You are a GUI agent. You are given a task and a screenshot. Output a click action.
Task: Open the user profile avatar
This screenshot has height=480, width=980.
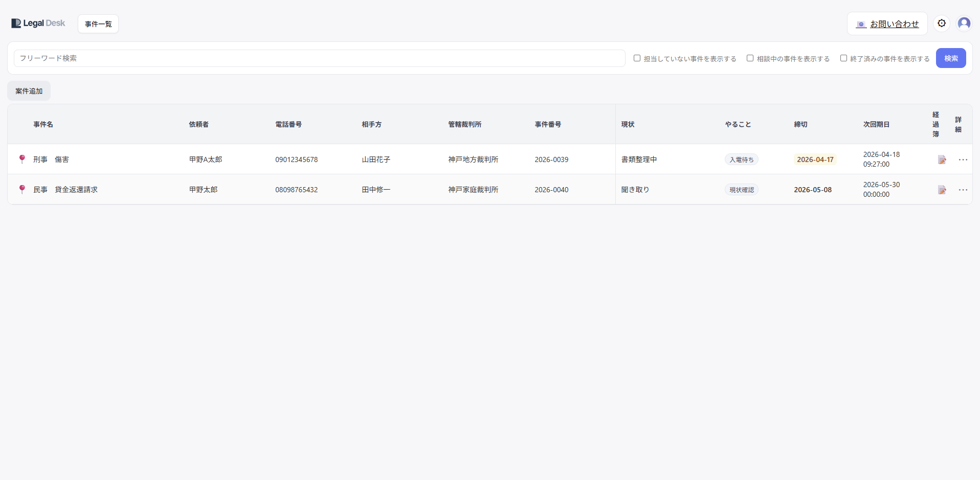(x=964, y=23)
